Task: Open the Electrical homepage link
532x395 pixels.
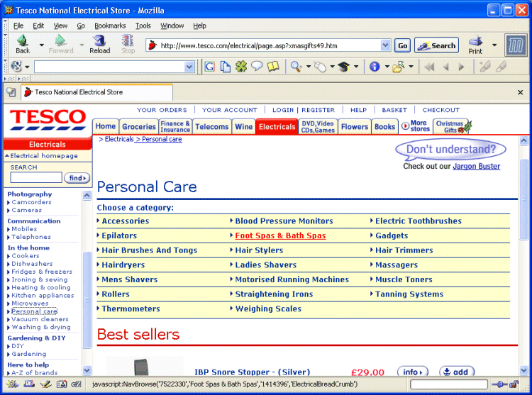Action: [x=44, y=156]
